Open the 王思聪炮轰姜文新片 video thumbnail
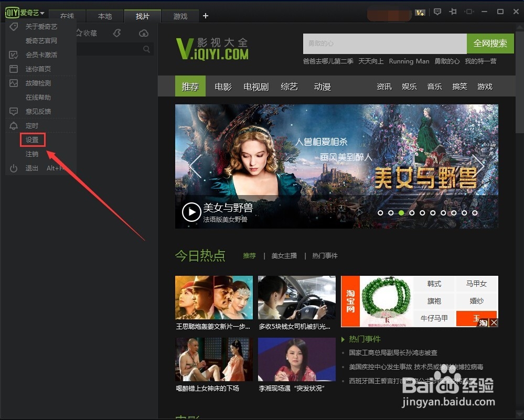This screenshot has width=524, height=420. tap(214, 297)
